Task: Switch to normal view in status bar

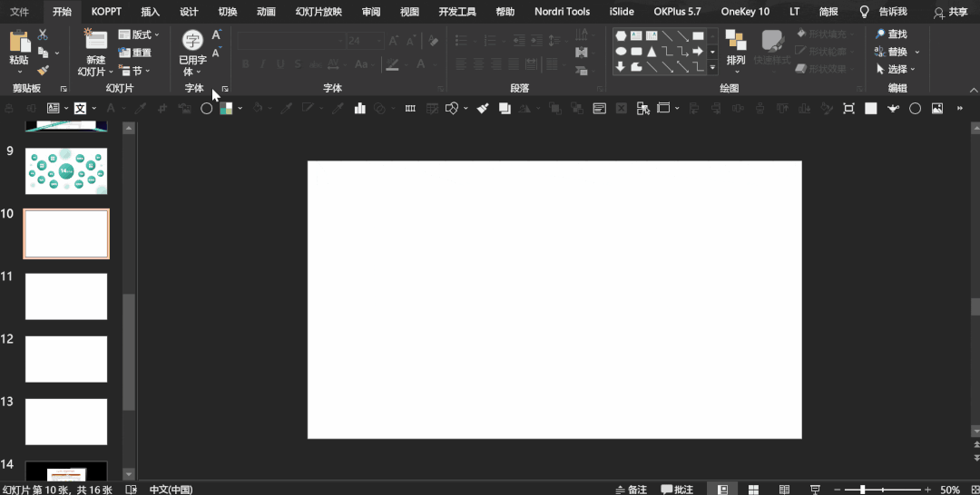Action: (x=722, y=490)
